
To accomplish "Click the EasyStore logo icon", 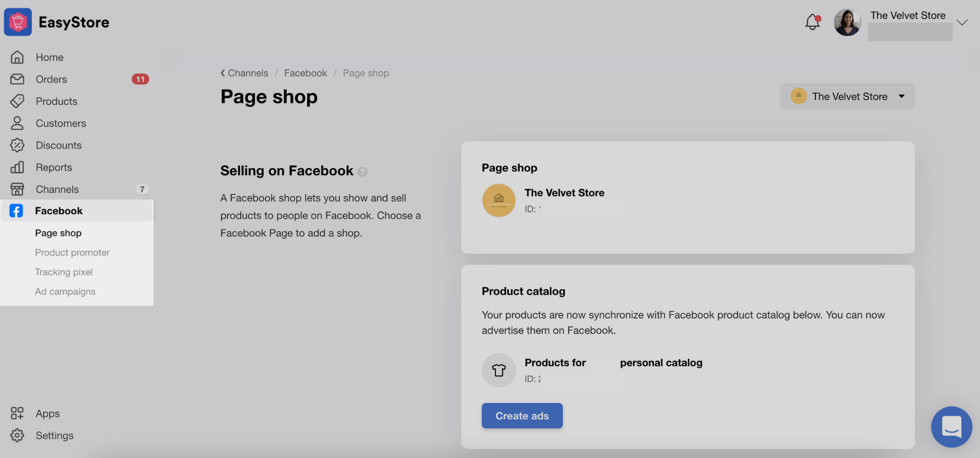I will [18, 22].
